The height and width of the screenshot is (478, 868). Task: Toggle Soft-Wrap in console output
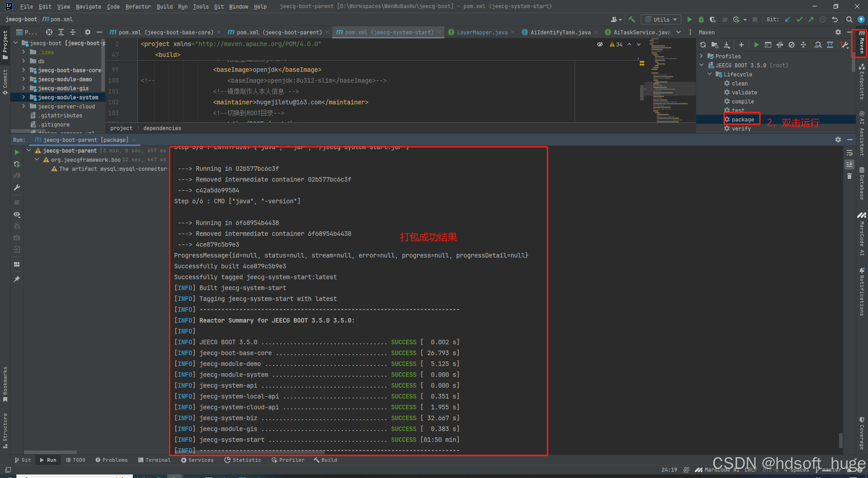click(x=849, y=153)
